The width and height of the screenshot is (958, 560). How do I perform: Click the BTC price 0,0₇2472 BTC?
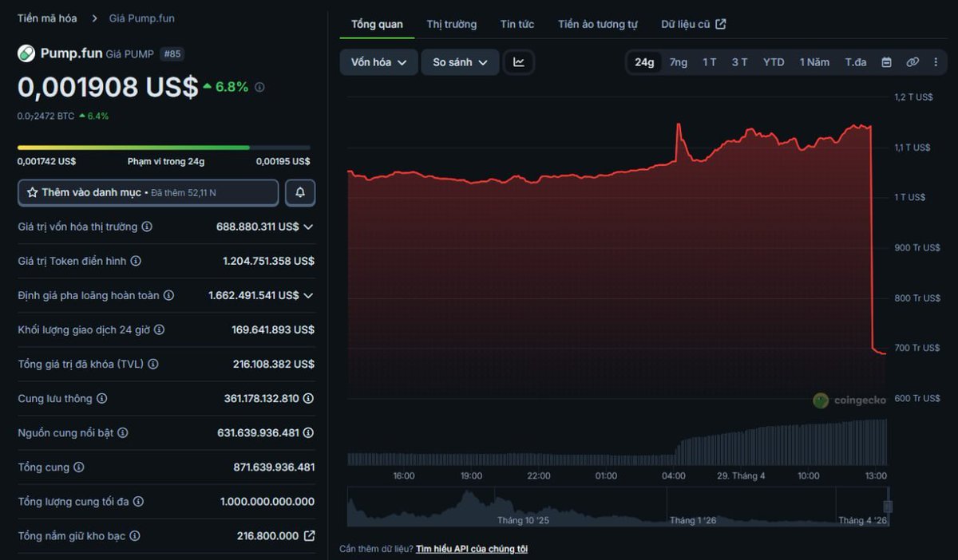[x=46, y=116]
